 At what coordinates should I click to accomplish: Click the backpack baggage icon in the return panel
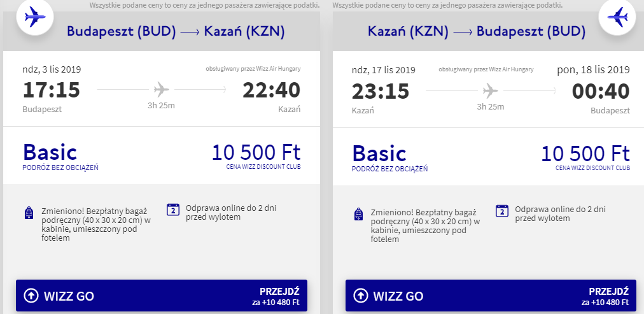tap(358, 214)
